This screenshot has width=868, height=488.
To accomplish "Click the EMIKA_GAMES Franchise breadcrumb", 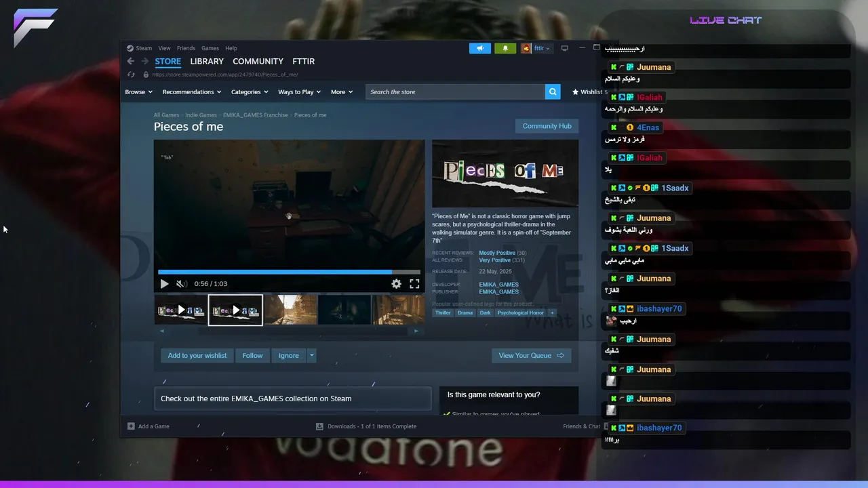I will click(255, 115).
